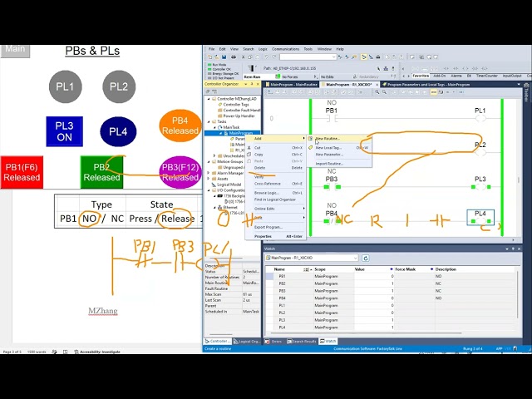Collapse the Tasks tree node
Screen dimensions: 532x399
209,121
